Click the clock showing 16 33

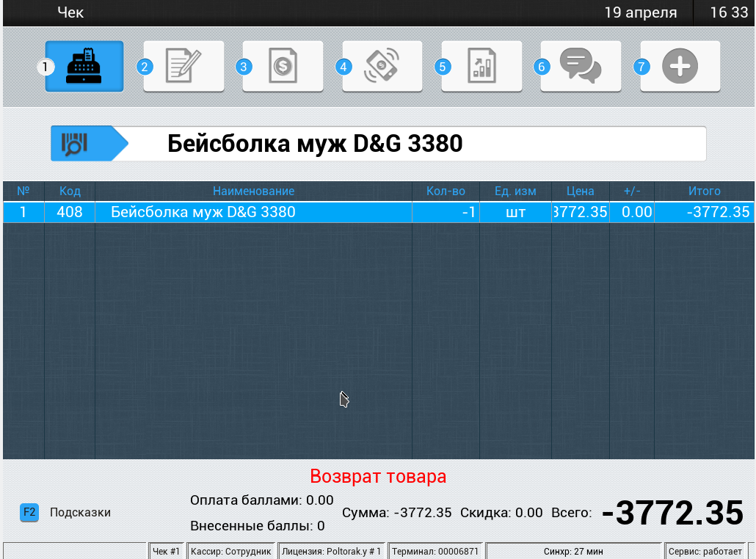tap(729, 12)
